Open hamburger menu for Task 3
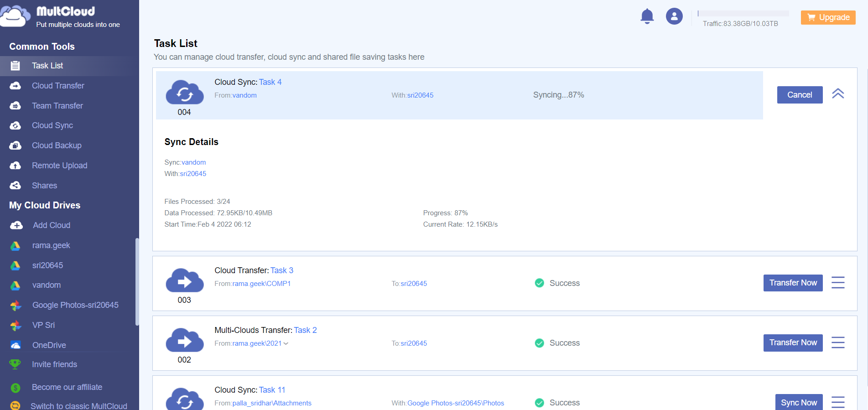Screen dimensions: 868x410 tap(838, 283)
